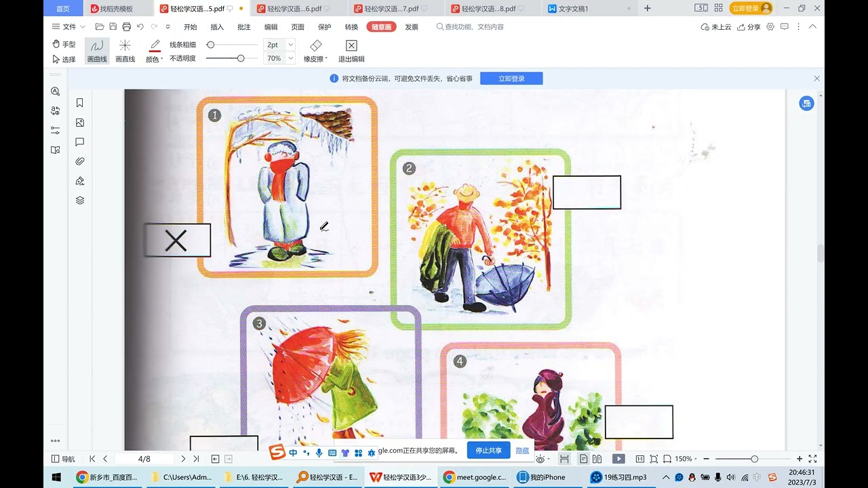The image size is (868, 488).
Task: Select the Hand (手型) tool
Action: click(64, 44)
